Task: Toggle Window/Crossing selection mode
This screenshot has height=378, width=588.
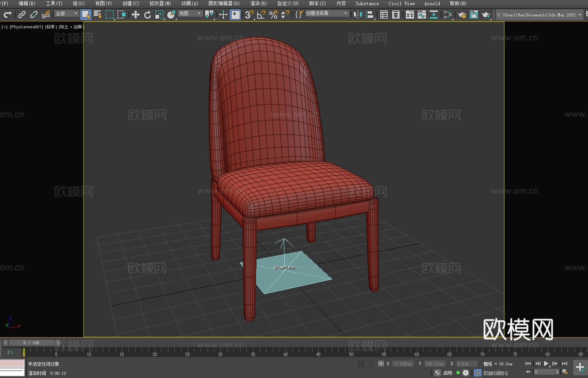Action: point(122,14)
